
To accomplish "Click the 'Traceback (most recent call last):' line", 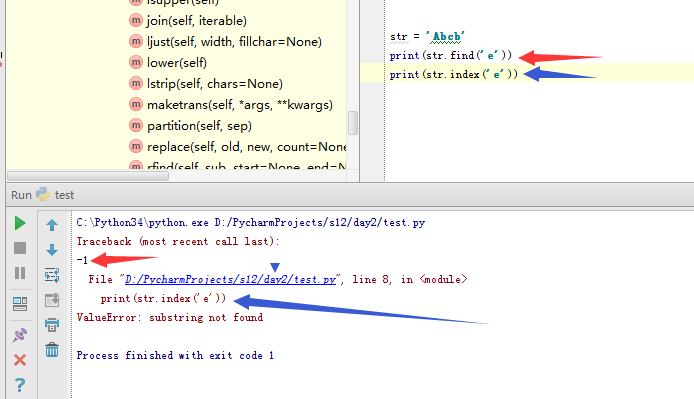I will (x=178, y=242).
